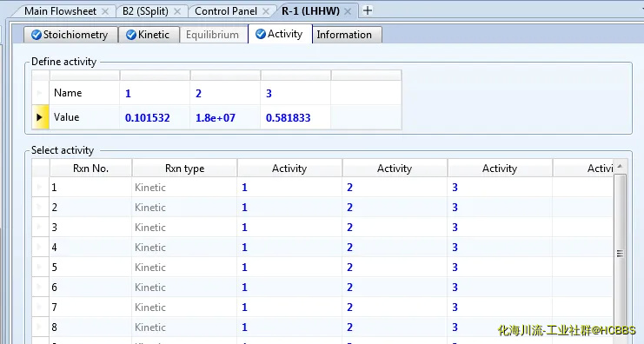This screenshot has width=644, height=344.
Task: Close the Control Panel tab
Action: (266, 11)
